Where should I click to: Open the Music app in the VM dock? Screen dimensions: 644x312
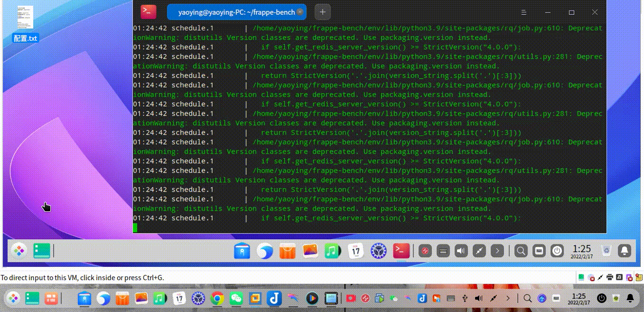pyautogui.click(x=332, y=251)
